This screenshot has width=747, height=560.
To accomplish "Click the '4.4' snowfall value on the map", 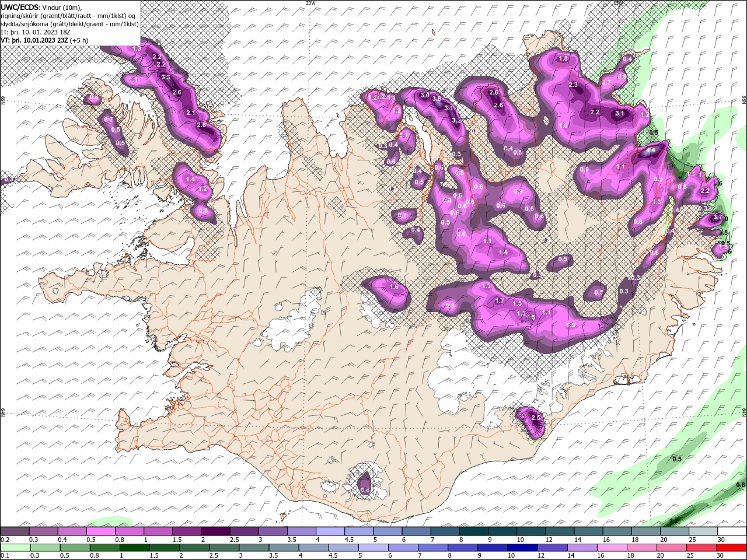I will point(651,151).
